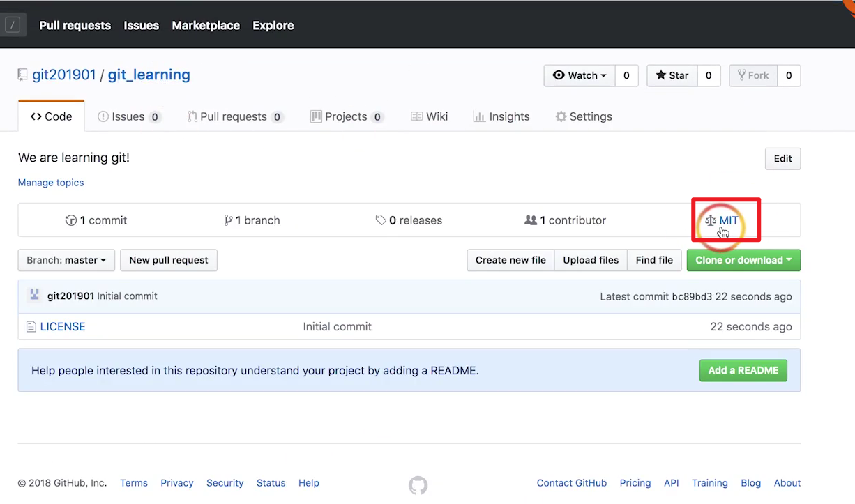
Task: Click Upload files button
Action: pyautogui.click(x=591, y=260)
